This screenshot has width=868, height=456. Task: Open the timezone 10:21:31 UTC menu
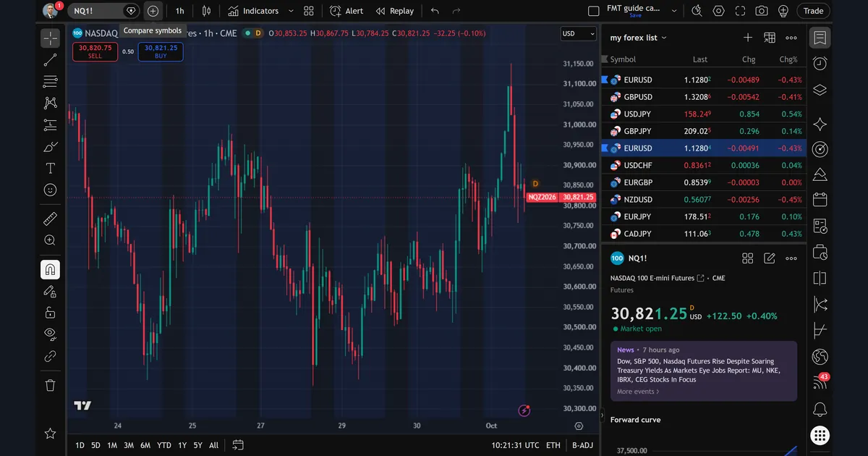(x=515, y=445)
